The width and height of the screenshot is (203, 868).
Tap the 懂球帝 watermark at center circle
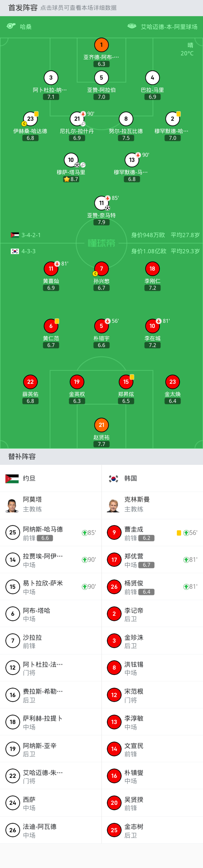101,243
